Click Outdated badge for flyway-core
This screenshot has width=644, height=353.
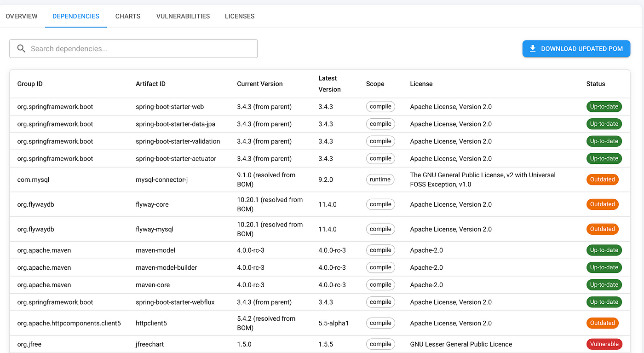pyautogui.click(x=603, y=204)
